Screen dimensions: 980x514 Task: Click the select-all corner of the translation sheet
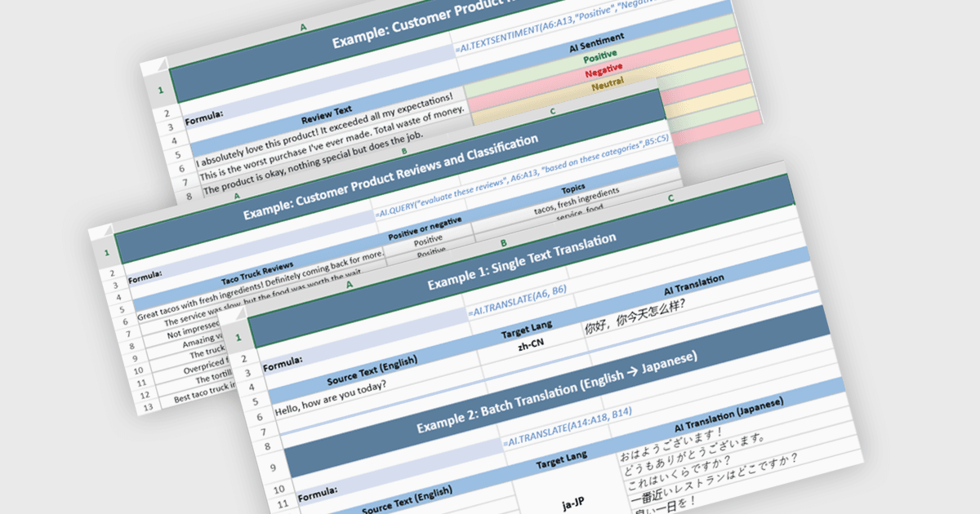tap(236, 316)
